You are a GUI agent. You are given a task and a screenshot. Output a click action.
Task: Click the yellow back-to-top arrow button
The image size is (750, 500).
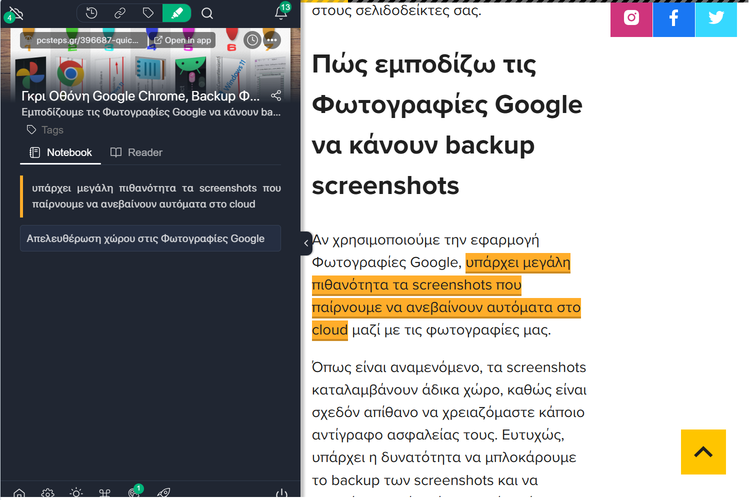click(x=703, y=452)
